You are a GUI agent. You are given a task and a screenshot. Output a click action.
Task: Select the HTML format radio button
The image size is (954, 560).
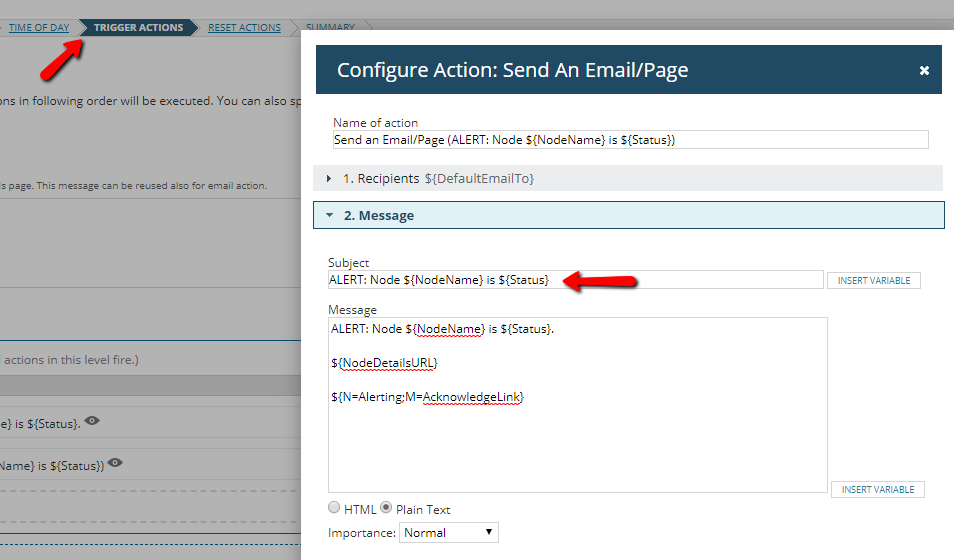click(x=334, y=508)
